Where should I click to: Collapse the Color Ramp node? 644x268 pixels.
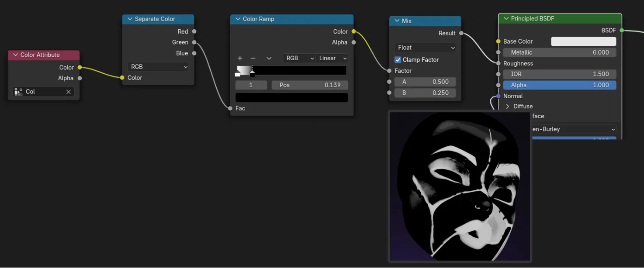tap(238, 19)
